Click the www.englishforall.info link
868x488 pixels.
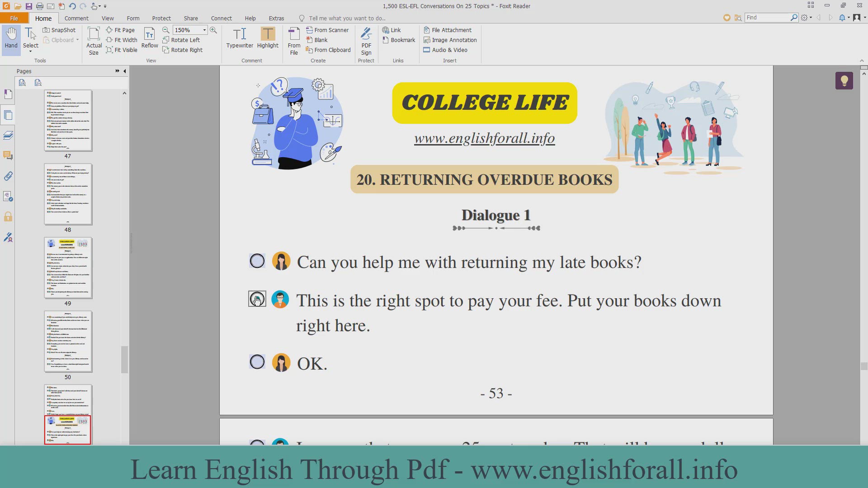pyautogui.click(x=484, y=138)
